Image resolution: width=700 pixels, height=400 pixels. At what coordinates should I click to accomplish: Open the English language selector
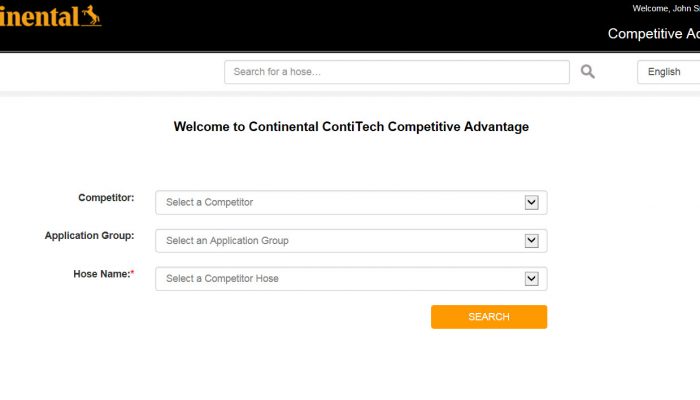[667, 72]
